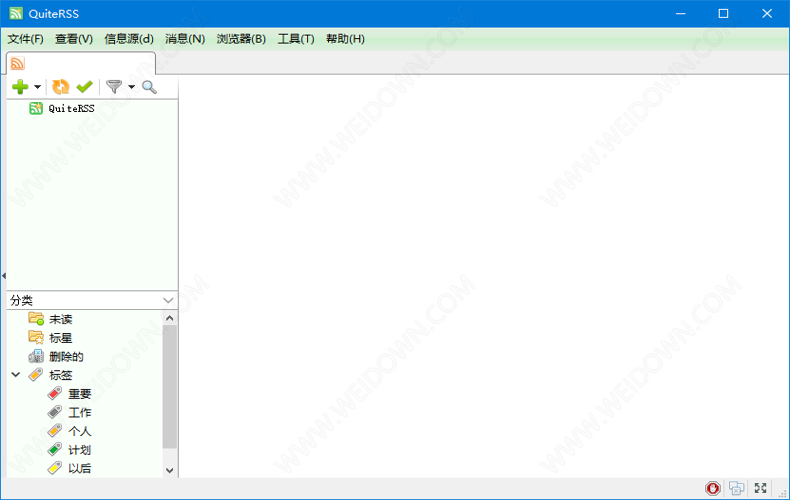Click the funnel feed filter icon

click(x=114, y=87)
